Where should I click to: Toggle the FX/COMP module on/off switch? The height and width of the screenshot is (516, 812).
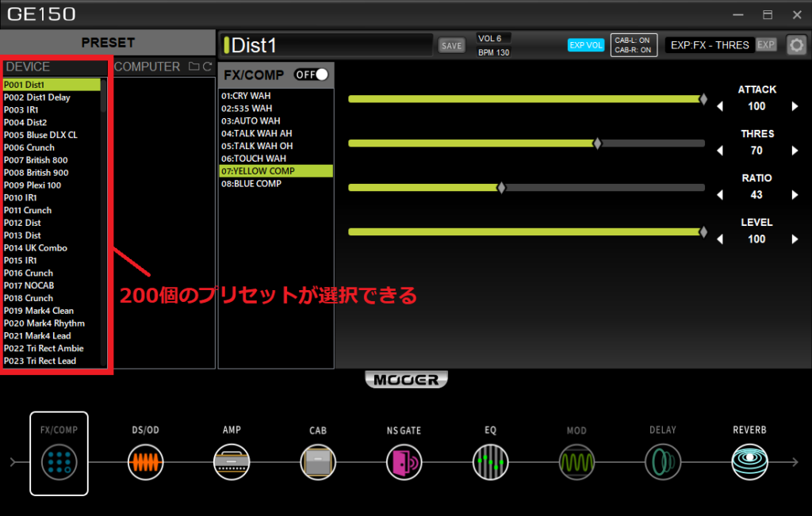pos(311,75)
